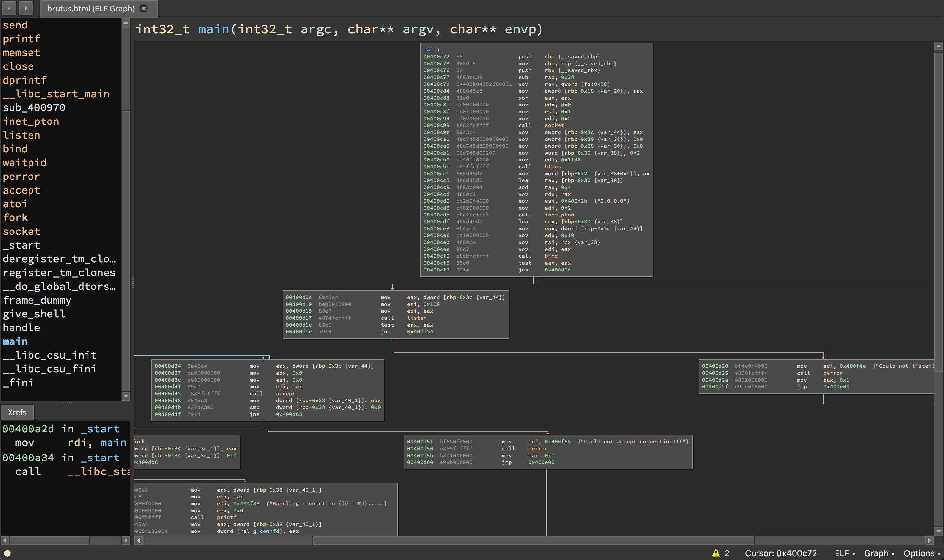
Task: Select _fini in function list
Action: coord(18,383)
